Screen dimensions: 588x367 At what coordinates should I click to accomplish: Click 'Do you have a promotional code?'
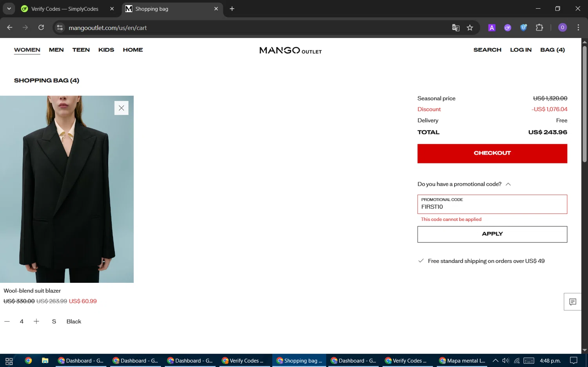(x=459, y=184)
